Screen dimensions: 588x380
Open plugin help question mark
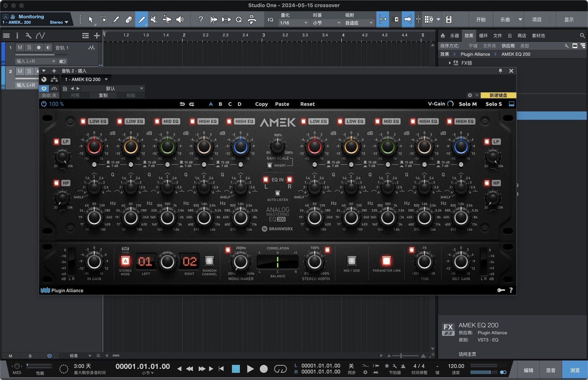pyautogui.click(x=511, y=290)
